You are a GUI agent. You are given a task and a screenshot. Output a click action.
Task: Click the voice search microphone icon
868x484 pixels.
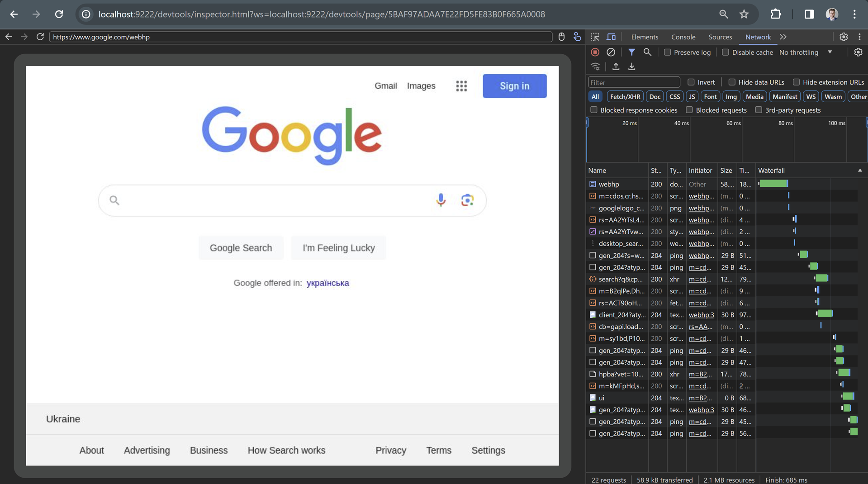coord(441,200)
